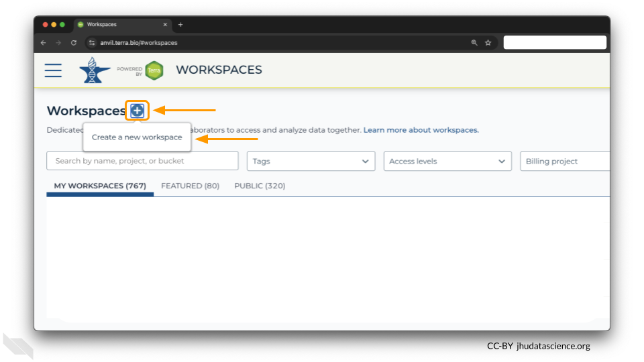The image size is (644, 362).
Task: Select the Workspaces browser tab
Action: pyautogui.click(x=122, y=25)
